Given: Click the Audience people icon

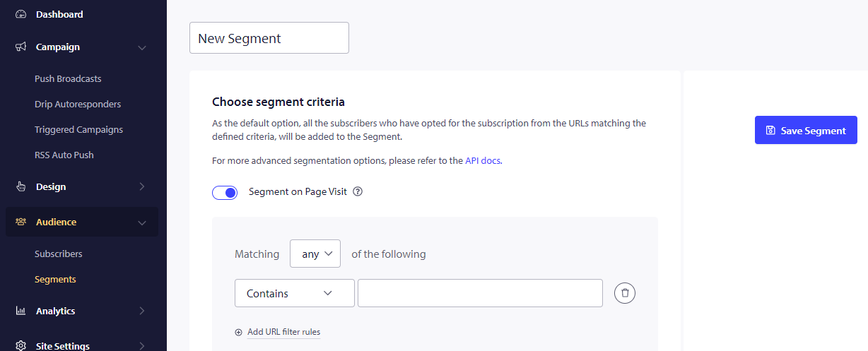Looking at the screenshot, I should pyautogui.click(x=21, y=222).
